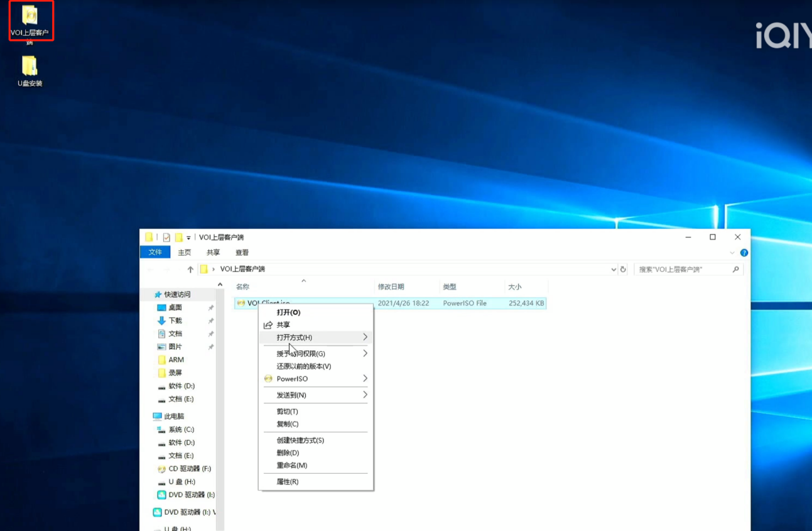Sort files by 修改日期 column header
The width and height of the screenshot is (812, 531).
[x=391, y=287]
